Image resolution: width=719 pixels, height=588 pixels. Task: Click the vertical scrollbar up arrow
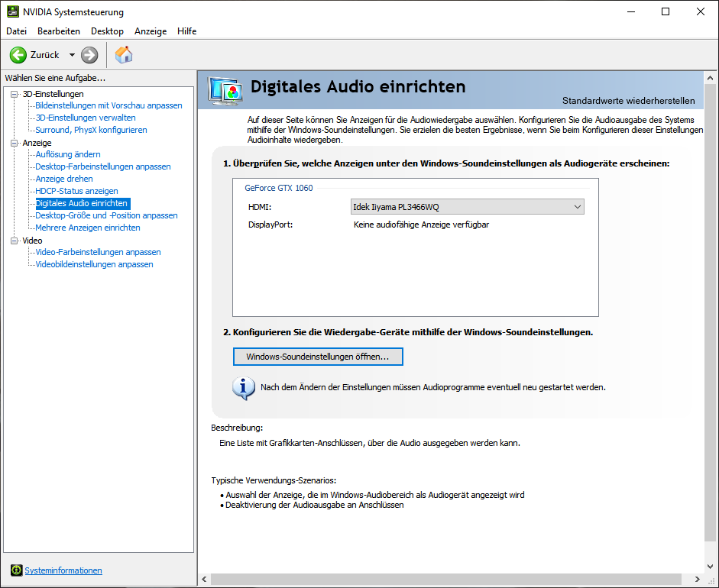coord(711,78)
